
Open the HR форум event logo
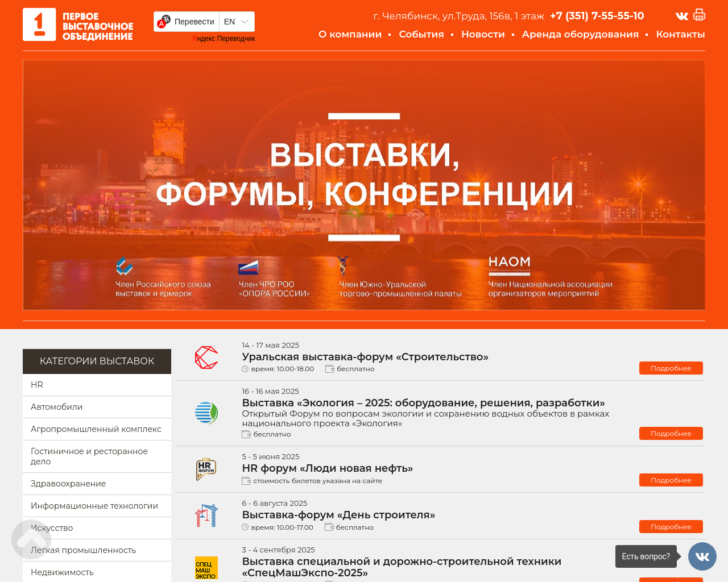pos(206,469)
